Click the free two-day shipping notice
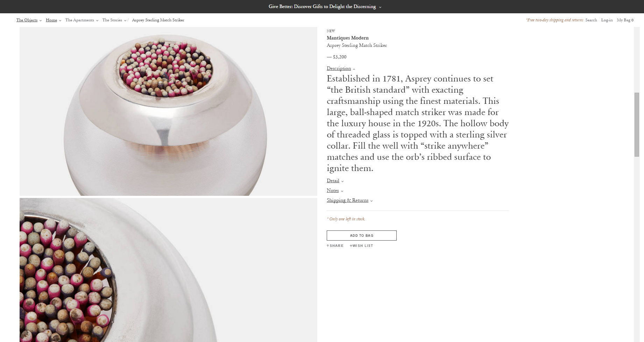 coord(554,20)
